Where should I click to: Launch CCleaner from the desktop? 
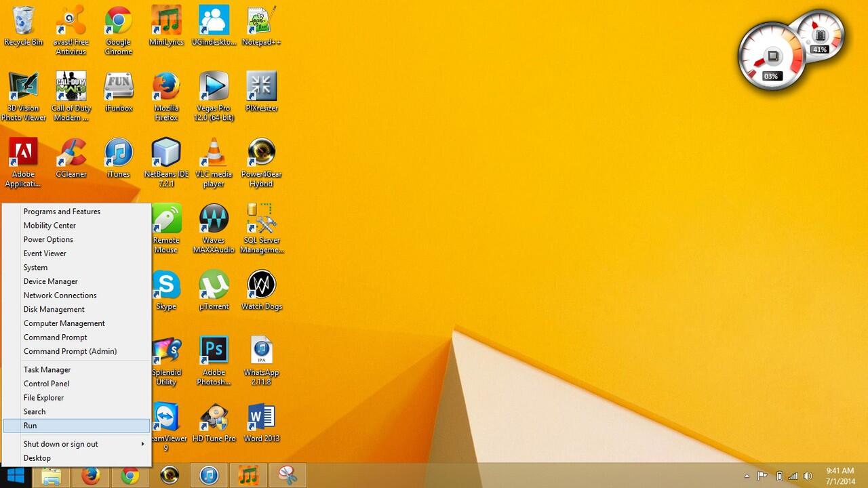tap(71, 158)
